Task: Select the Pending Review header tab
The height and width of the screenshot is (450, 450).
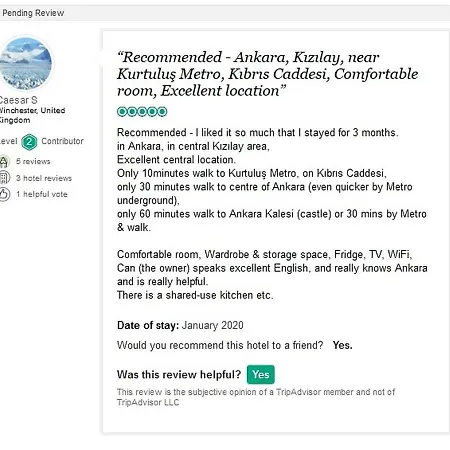Action: tap(32, 13)
